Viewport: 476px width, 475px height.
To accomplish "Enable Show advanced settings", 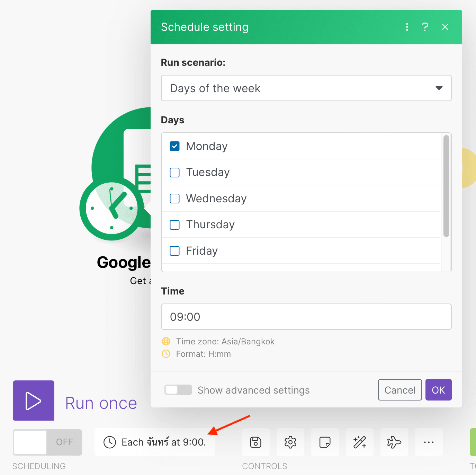I will click(178, 390).
